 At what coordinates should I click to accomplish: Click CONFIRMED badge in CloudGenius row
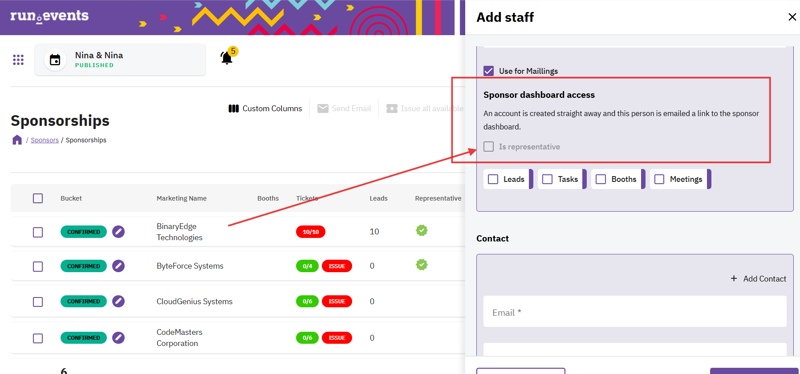pyautogui.click(x=84, y=301)
